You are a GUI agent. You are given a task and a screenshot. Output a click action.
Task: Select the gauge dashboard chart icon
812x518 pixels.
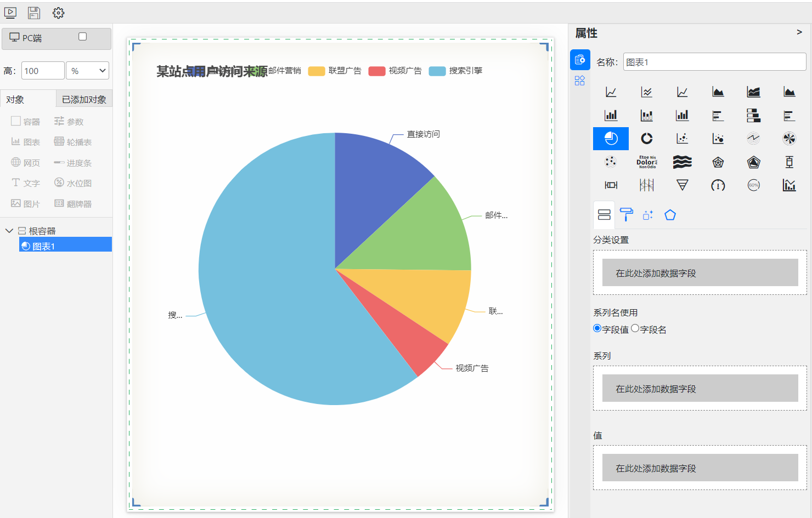718,185
